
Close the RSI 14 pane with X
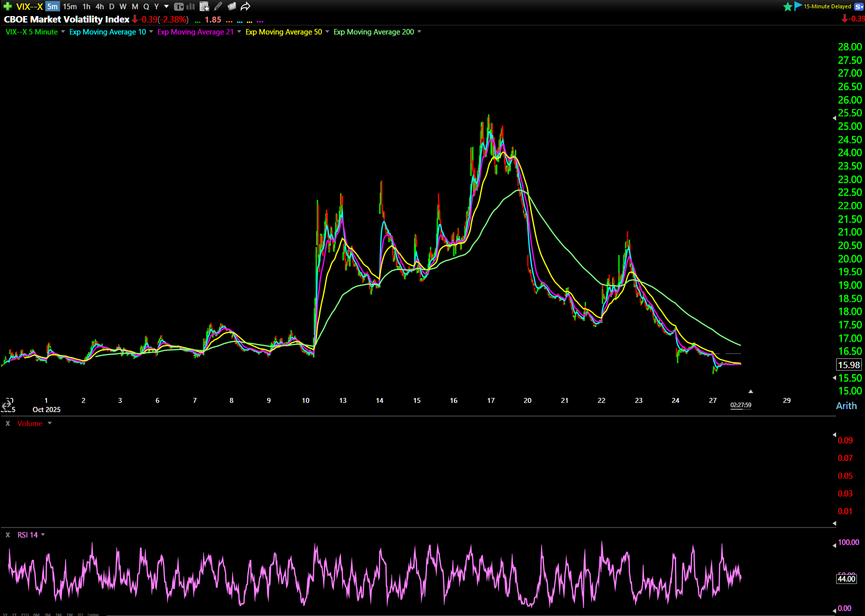(x=8, y=535)
